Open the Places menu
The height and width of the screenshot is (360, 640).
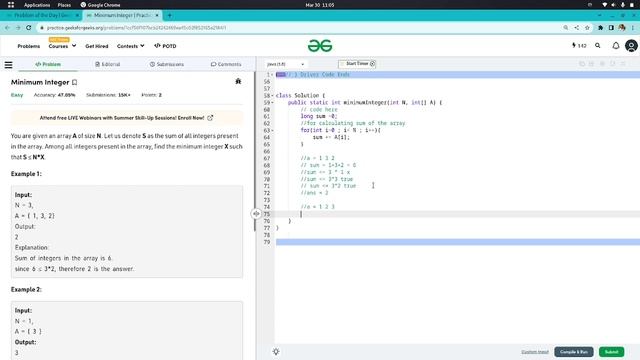coord(64,5)
